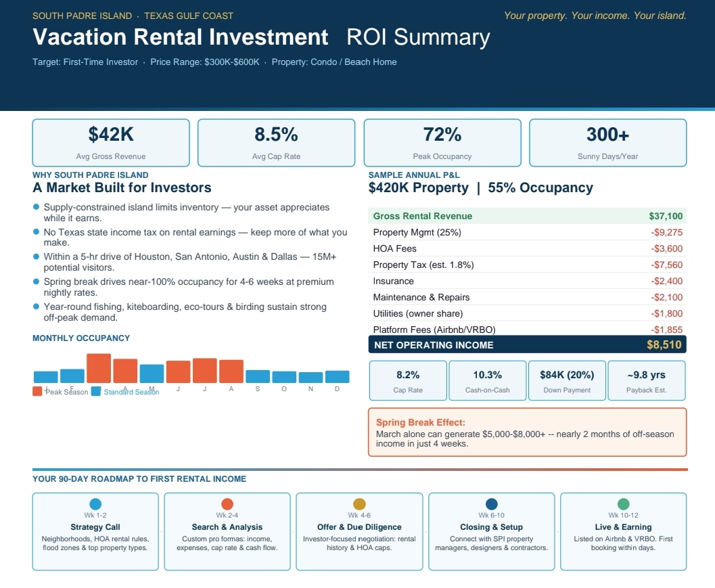Click the Vacation Rental Investment title
Viewport: 715px width, 588px height.
tap(180, 37)
